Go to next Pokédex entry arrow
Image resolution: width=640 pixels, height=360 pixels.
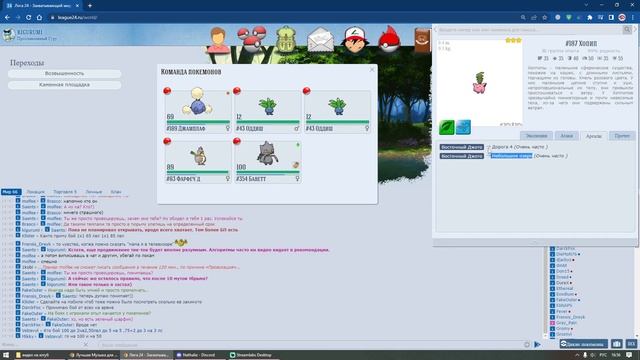635,30
